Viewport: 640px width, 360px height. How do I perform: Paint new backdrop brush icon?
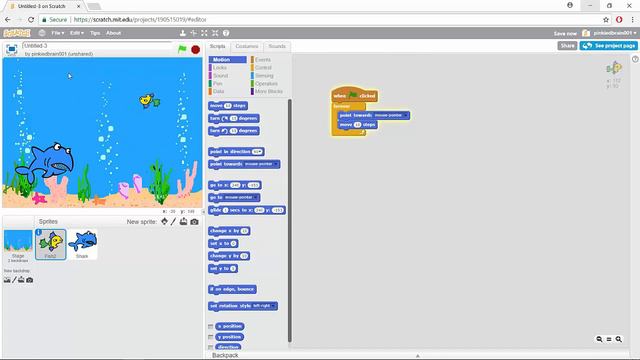click(14, 280)
